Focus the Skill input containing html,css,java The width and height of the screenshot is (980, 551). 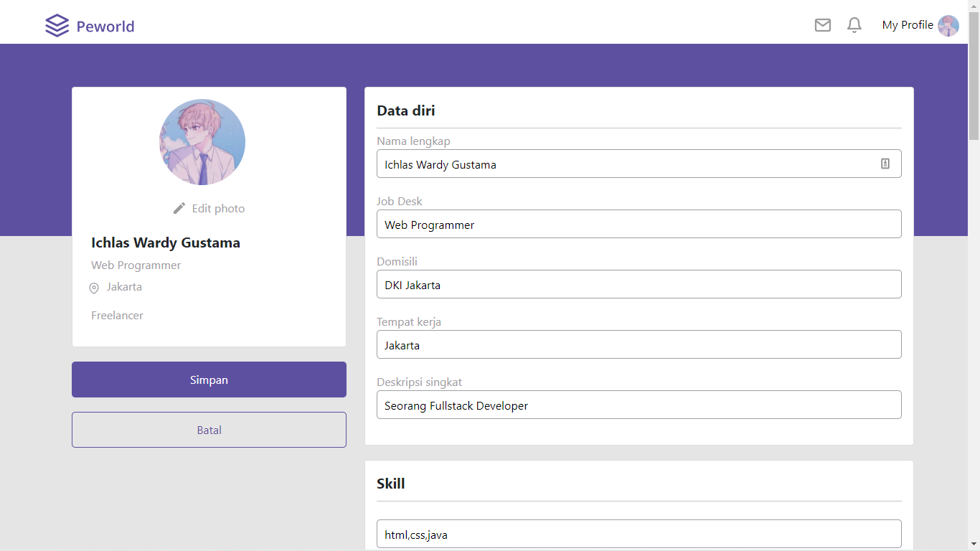point(639,534)
